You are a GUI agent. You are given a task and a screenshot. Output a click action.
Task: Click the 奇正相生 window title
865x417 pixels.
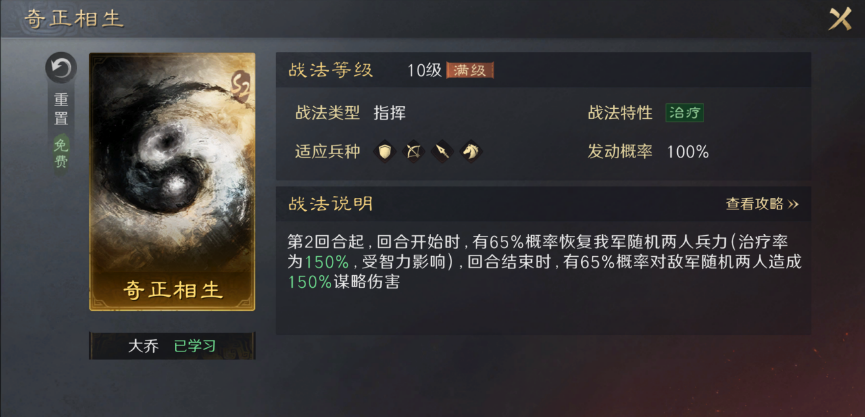click(73, 19)
